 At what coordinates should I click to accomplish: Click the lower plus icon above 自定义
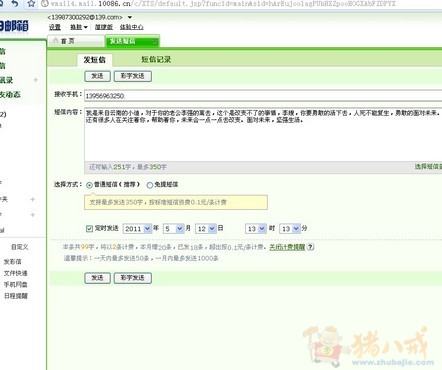(32, 215)
